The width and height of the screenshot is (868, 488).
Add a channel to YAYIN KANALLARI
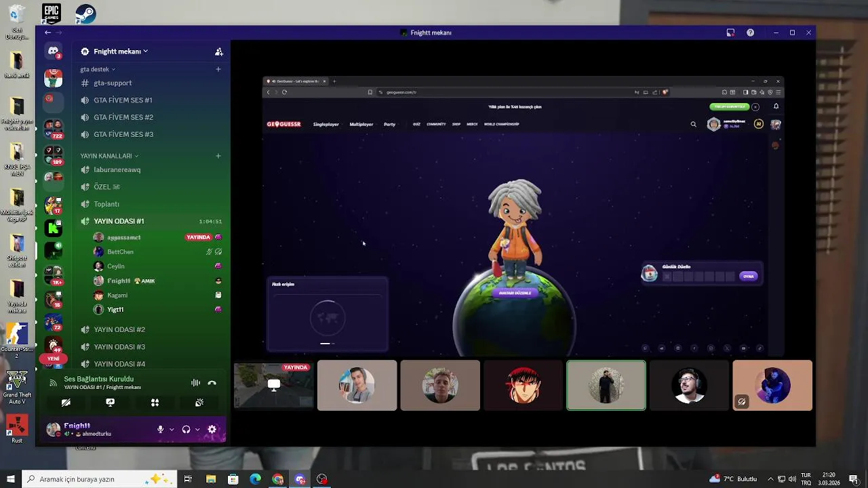tap(218, 156)
